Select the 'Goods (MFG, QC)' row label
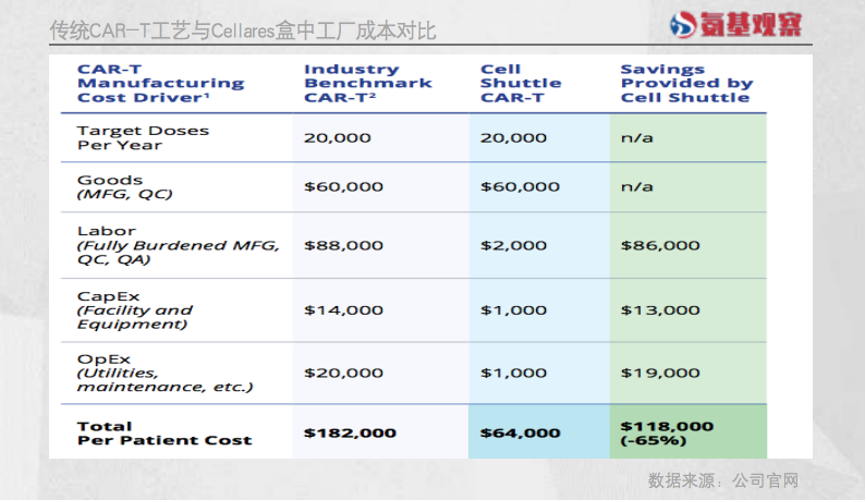The image size is (866, 502). pos(125,187)
